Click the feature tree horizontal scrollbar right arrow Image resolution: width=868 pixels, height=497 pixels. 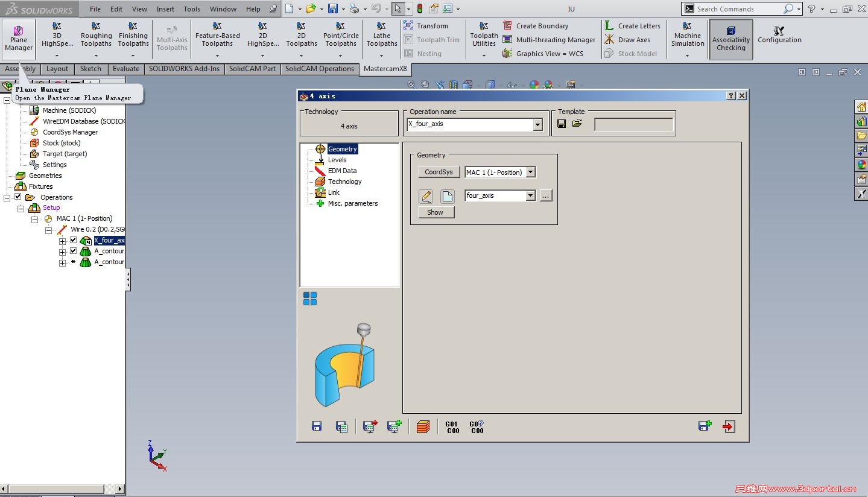tap(121, 489)
